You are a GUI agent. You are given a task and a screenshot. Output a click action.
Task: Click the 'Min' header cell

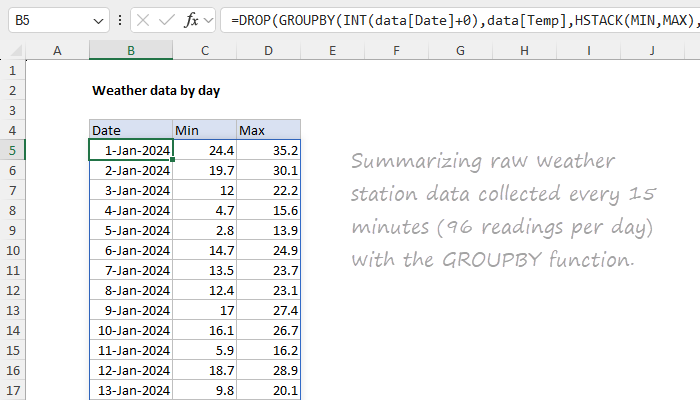(204, 130)
